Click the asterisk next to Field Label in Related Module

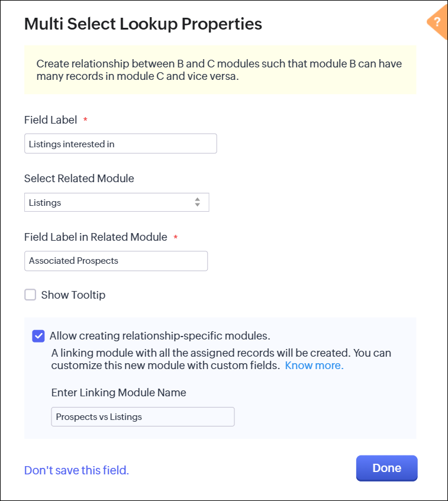[175, 237]
